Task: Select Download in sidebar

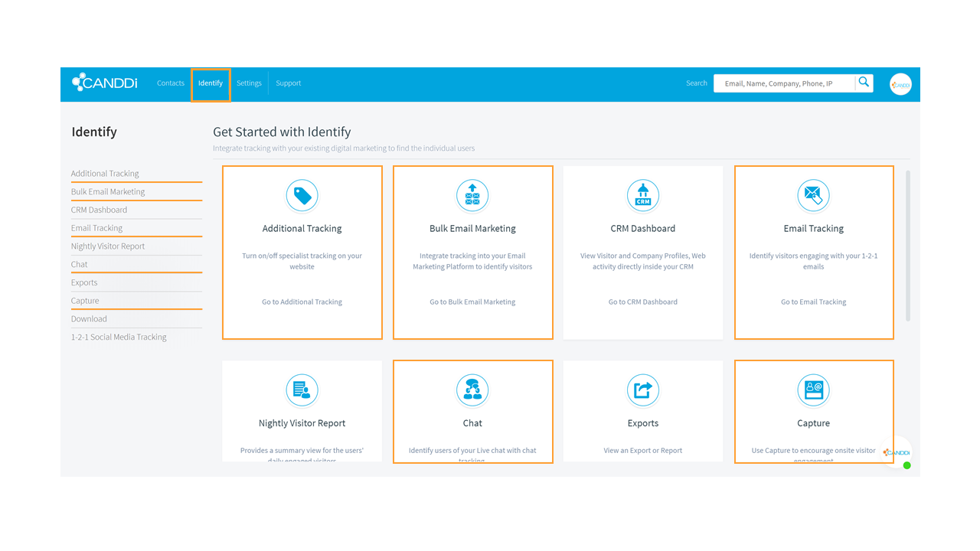Action: pyautogui.click(x=89, y=319)
